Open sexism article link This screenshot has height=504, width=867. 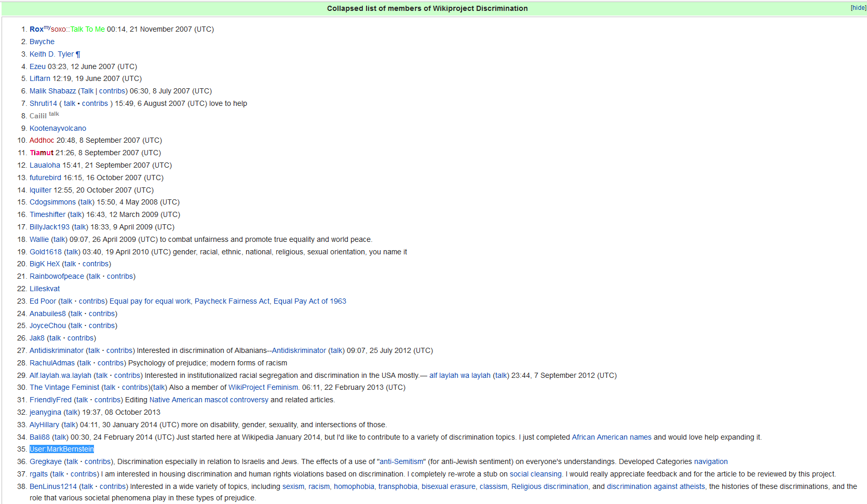tap(293, 486)
